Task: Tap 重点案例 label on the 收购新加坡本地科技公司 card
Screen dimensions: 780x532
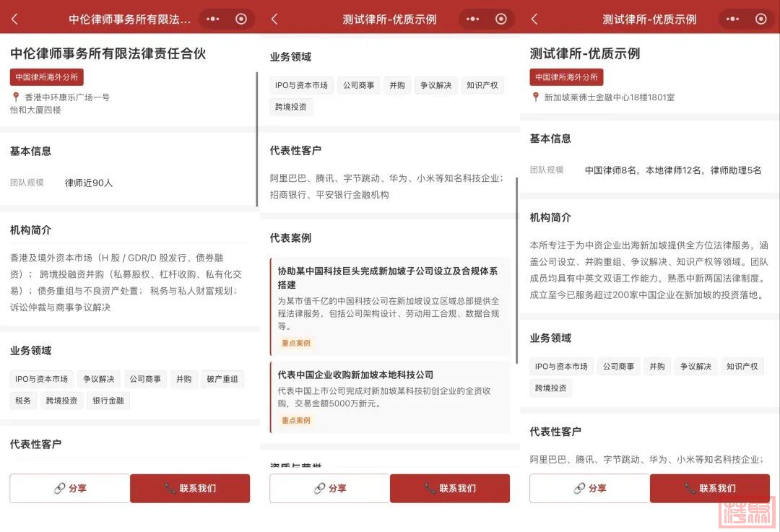Action: click(x=296, y=420)
